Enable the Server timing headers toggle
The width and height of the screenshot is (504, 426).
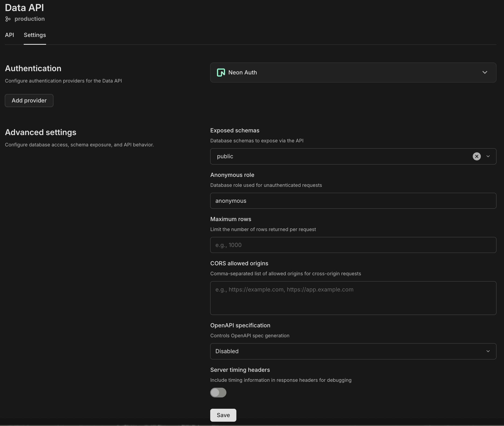218,393
